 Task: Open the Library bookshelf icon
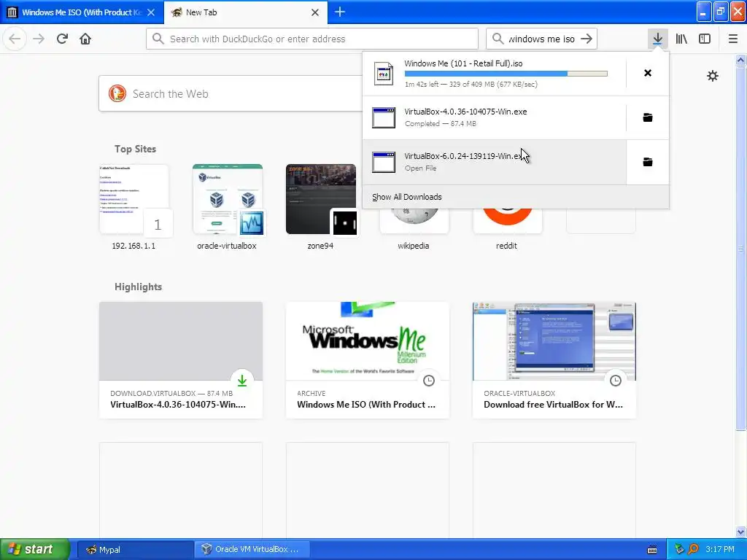click(x=681, y=39)
